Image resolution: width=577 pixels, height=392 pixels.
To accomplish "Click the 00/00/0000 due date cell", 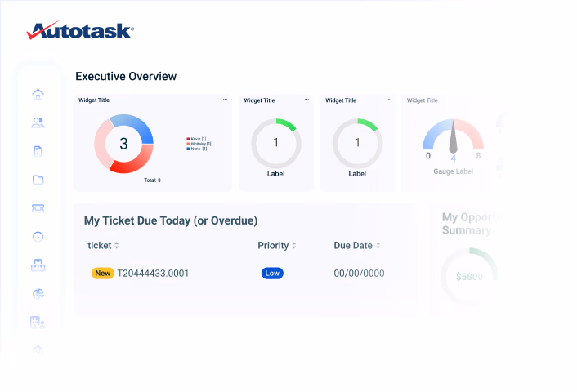I will point(359,274).
